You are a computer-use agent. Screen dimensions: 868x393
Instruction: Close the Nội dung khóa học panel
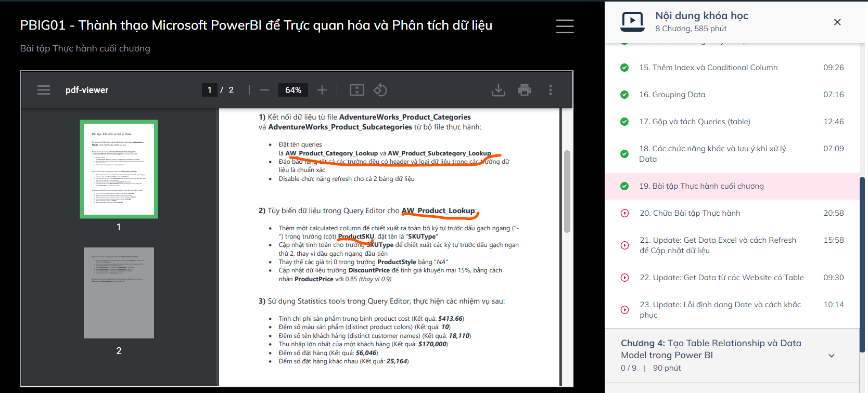pos(837,22)
